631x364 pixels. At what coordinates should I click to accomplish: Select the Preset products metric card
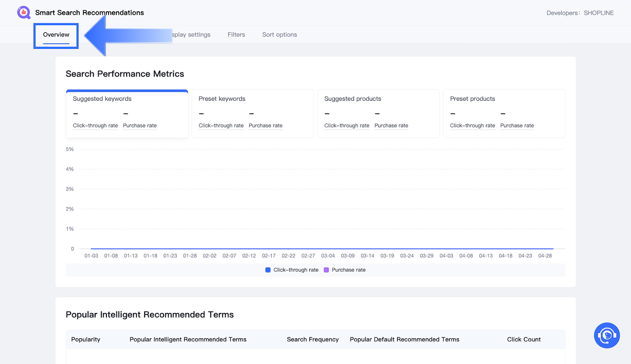point(504,113)
